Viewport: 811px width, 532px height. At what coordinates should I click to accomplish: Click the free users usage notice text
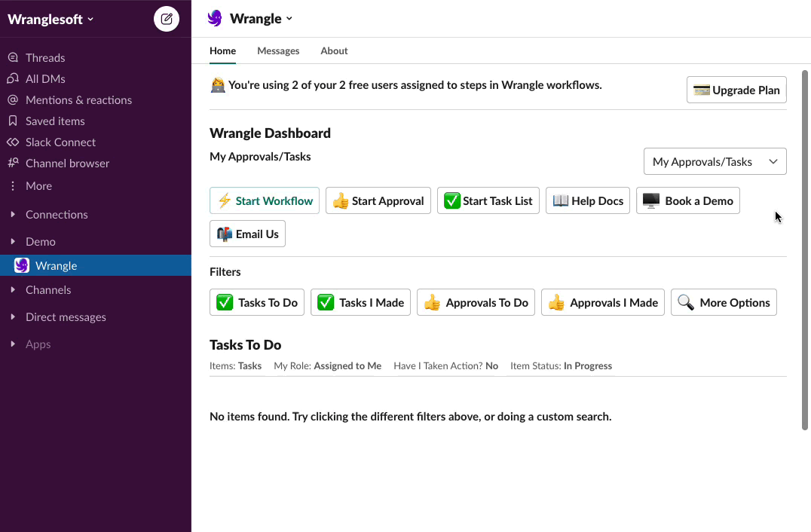(x=415, y=85)
